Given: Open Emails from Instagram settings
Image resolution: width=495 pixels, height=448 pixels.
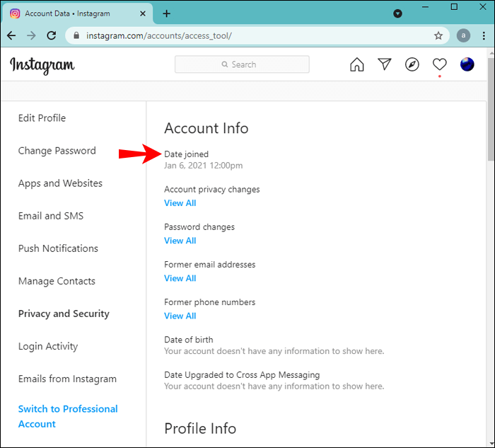Looking at the screenshot, I should [67, 379].
